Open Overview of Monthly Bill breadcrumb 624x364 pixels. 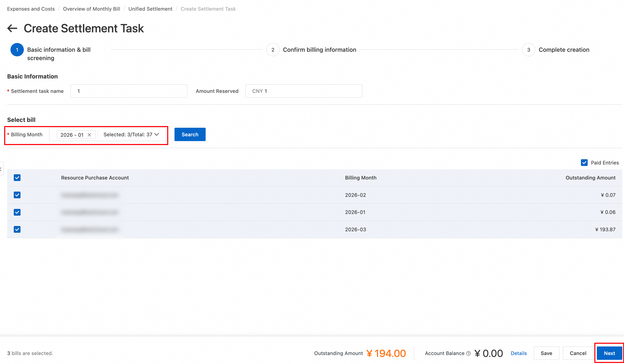pyautogui.click(x=91, y=9)
